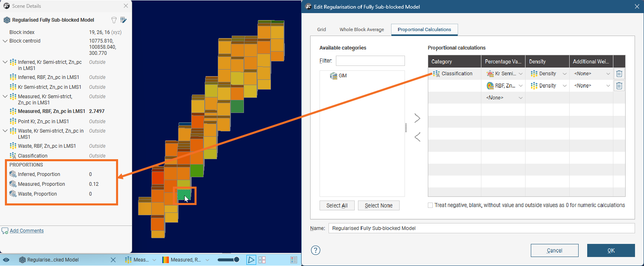Viewport: 644px width, 266px height.
Task: Click the filter funnel icon in Scene Details
Action: (114, 20)
